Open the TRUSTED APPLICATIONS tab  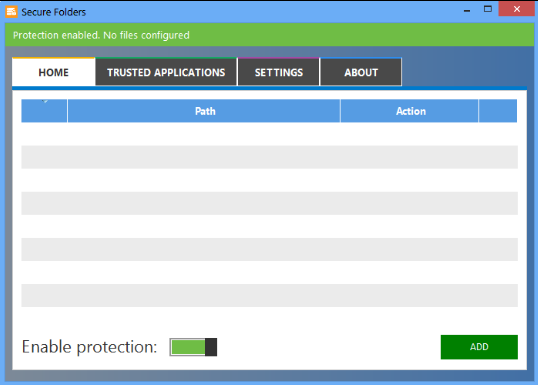click(x=166, y=72)
